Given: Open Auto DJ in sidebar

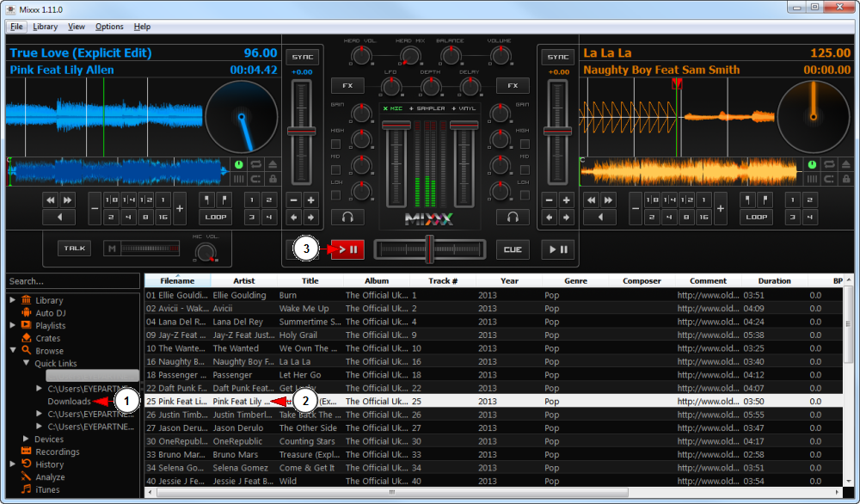Looking at the screenshot, I should coord(51,313).
